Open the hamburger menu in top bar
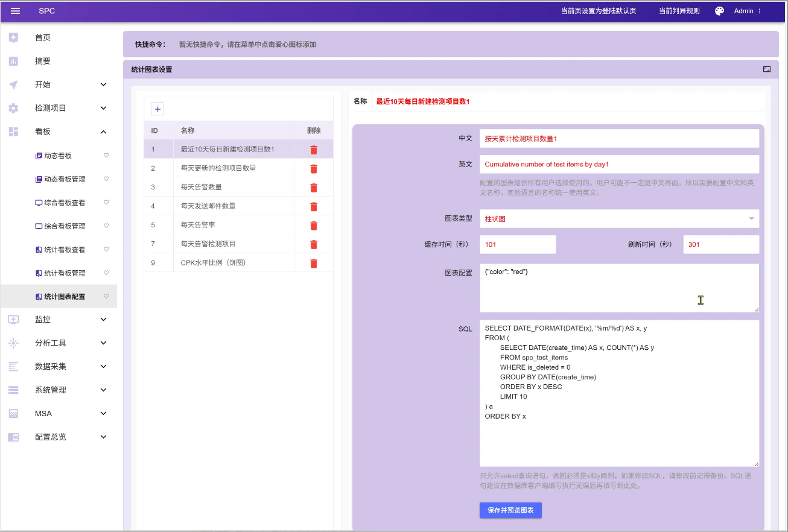 pos(16,11)
